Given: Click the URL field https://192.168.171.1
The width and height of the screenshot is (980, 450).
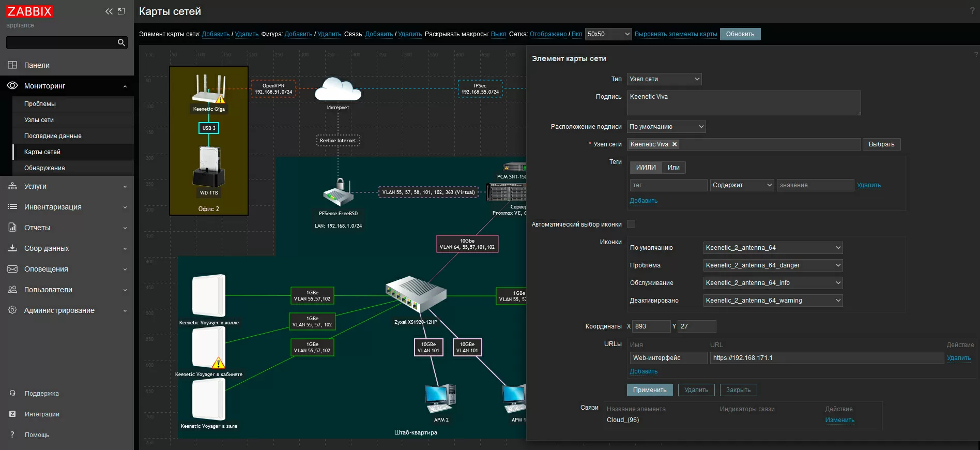Looking at the screenshot, I should coord(826,358).
